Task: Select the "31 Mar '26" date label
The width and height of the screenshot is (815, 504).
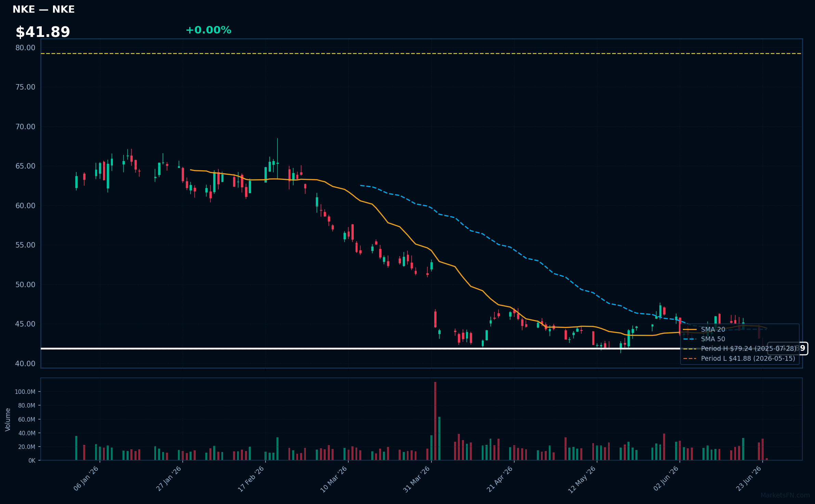Action: pyautogui.click(x=417, y=479)
